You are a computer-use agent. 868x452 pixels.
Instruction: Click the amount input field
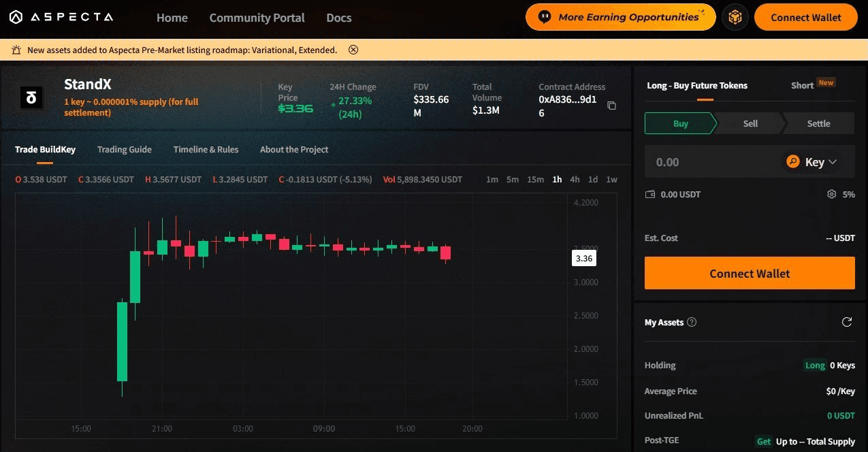click(708, 162)
